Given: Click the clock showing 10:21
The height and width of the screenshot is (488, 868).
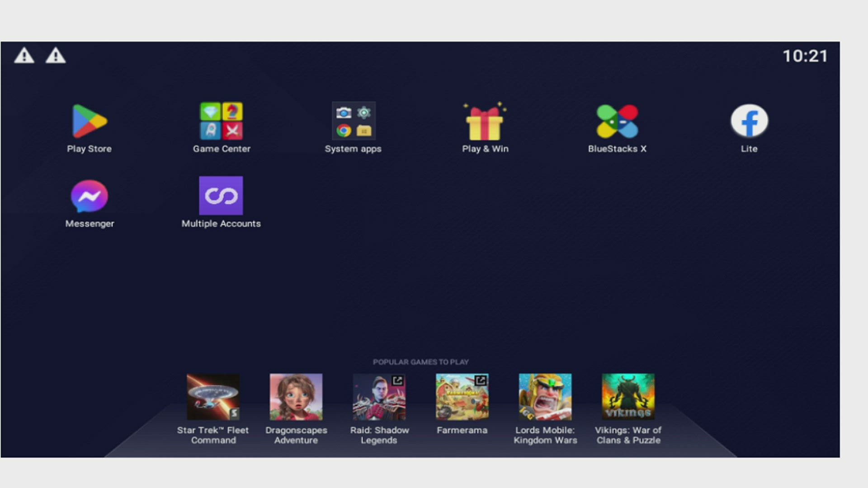Looking at the screenshot, I should pos(805,56).
